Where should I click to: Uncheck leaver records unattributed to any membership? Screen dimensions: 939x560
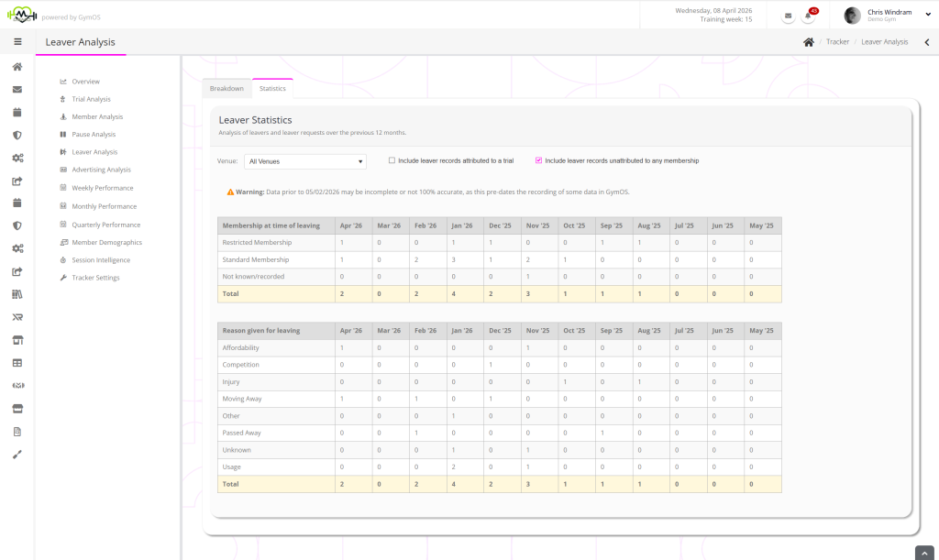(x=538, y=160)
